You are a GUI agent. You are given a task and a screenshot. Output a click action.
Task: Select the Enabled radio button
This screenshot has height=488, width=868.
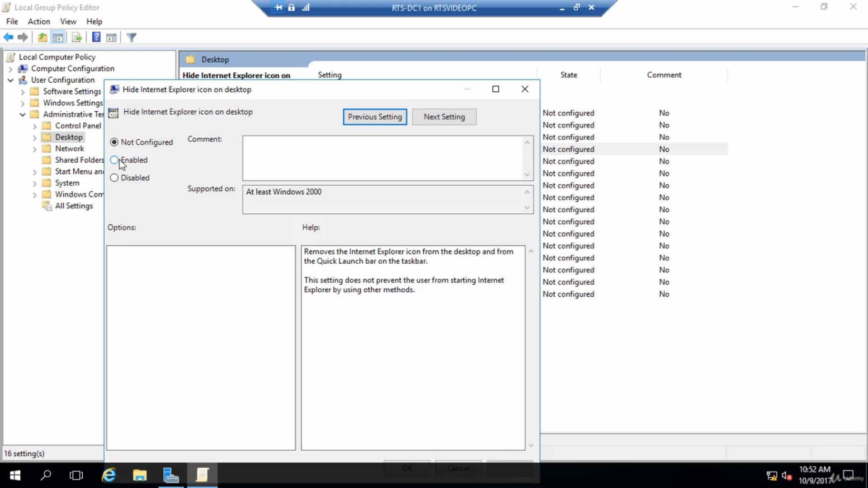pos(114,160)
